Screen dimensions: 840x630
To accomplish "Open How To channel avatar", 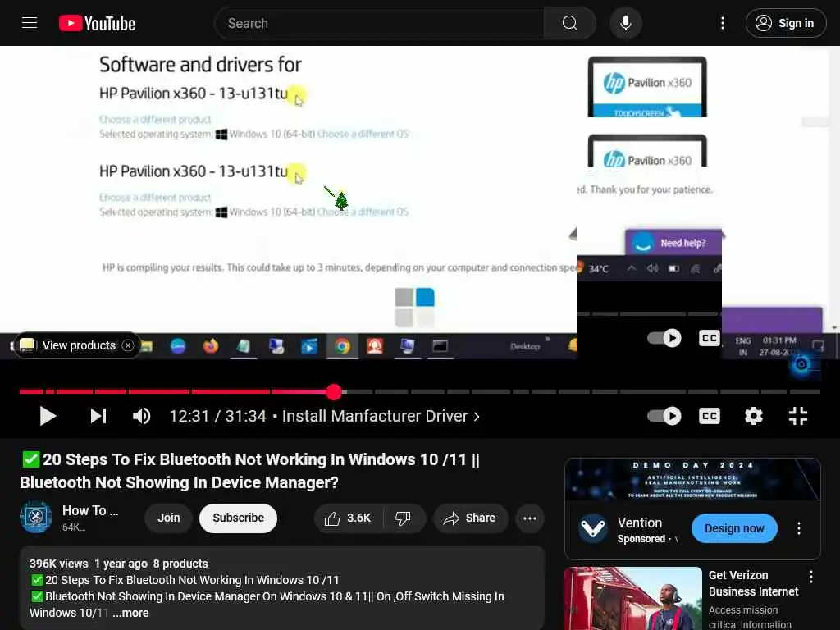I will click(36, 518).
